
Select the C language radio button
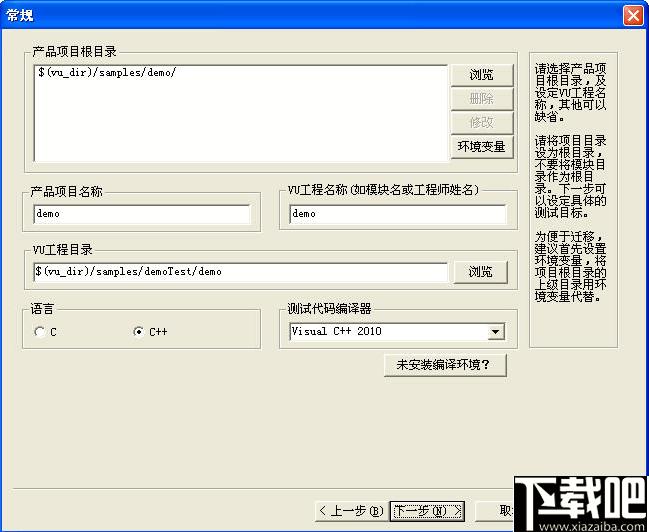click(40, 332)
